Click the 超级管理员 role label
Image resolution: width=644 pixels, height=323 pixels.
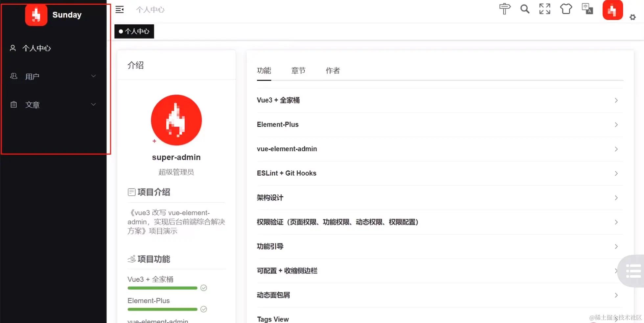(176, 172)
